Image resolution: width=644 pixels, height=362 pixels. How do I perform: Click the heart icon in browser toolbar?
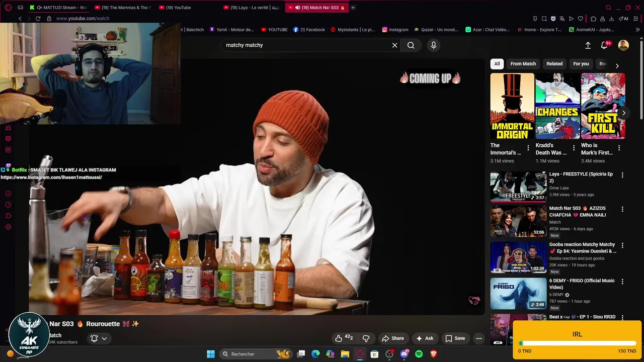point(580,19)
